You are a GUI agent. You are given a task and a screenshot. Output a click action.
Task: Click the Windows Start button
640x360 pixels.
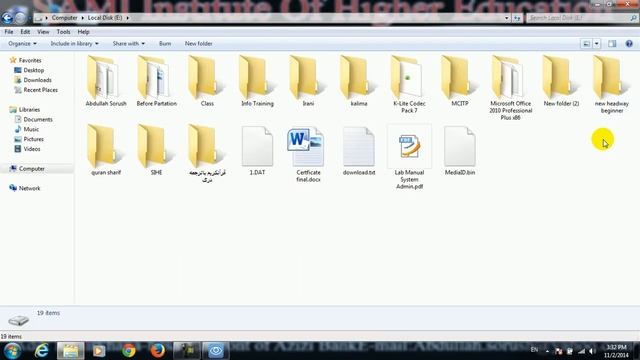[12, 351]
